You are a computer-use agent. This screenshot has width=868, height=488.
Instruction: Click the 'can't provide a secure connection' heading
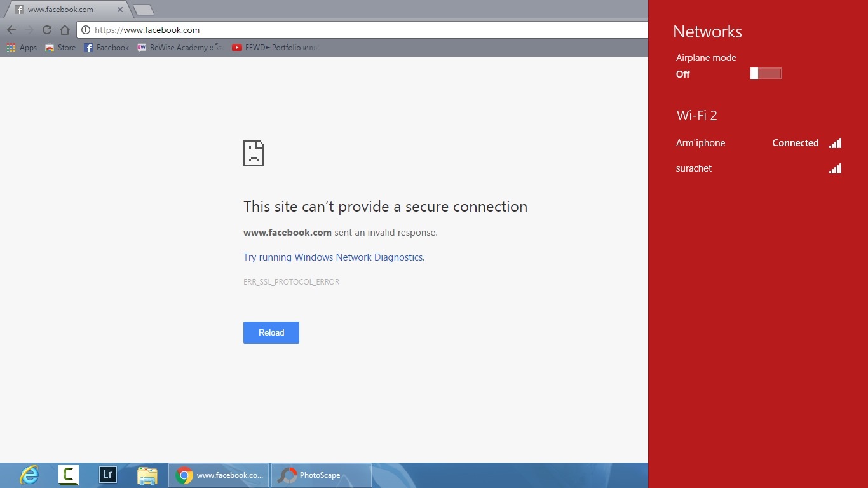pos(385,207)
